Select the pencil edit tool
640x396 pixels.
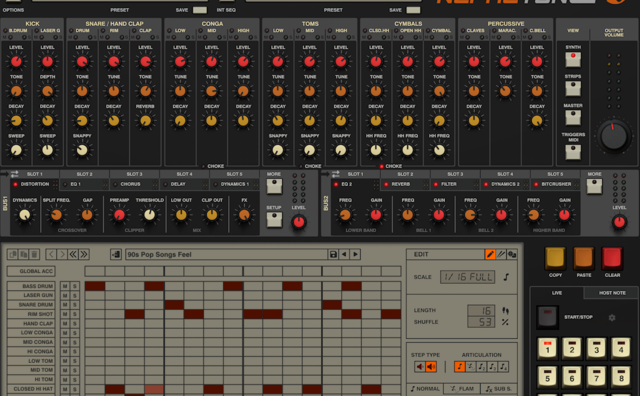tap(490, 254)
